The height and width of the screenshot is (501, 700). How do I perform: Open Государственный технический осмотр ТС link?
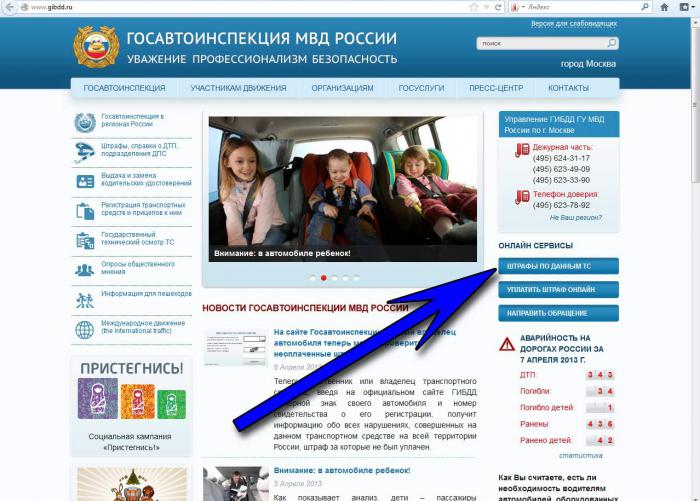(x=138, y=238)
